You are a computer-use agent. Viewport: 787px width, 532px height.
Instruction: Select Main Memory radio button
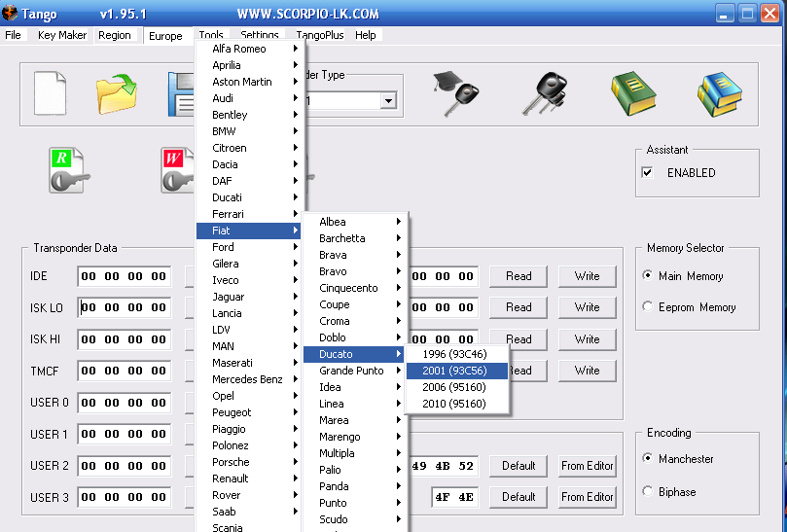point(648,275)
